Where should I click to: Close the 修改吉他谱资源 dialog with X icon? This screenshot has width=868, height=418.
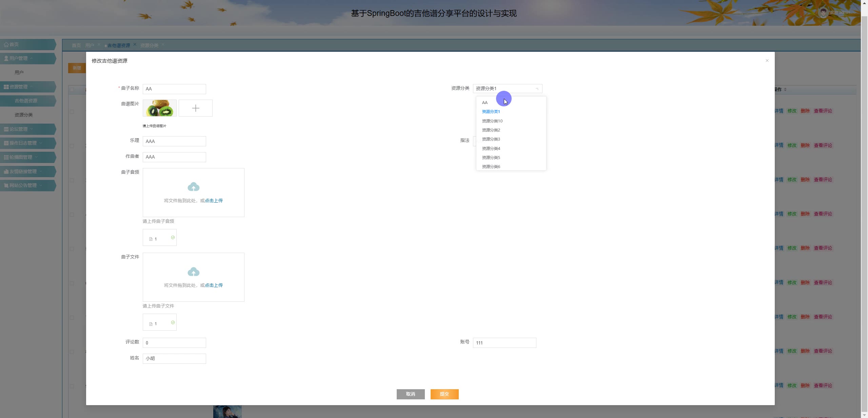point(767,61)
